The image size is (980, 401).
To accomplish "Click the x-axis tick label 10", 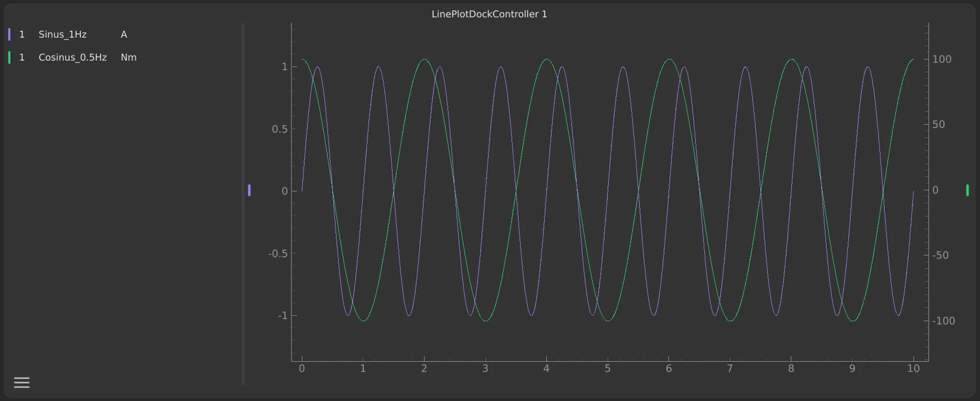I will (x=913, y=369).
